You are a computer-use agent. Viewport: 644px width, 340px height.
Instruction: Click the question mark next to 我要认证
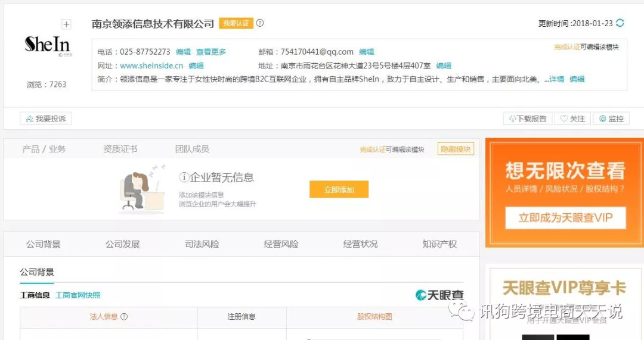[259, 23]
